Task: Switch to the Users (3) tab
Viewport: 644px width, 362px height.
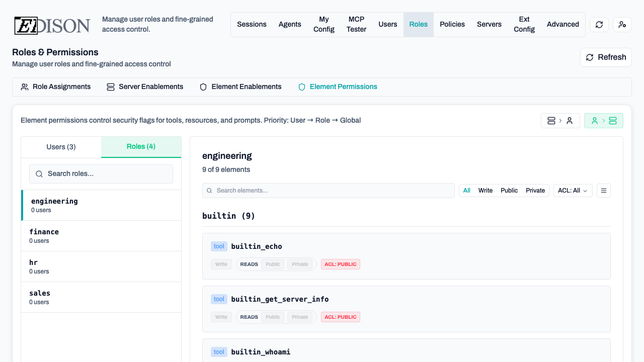Action: point(60,147)
